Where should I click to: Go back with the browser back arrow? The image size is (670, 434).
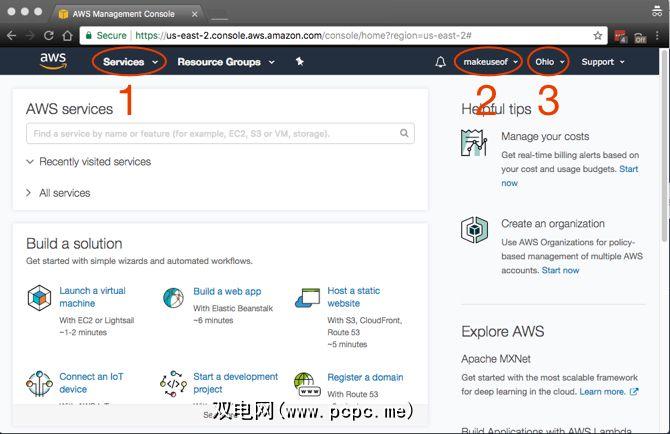coord(11,35)
